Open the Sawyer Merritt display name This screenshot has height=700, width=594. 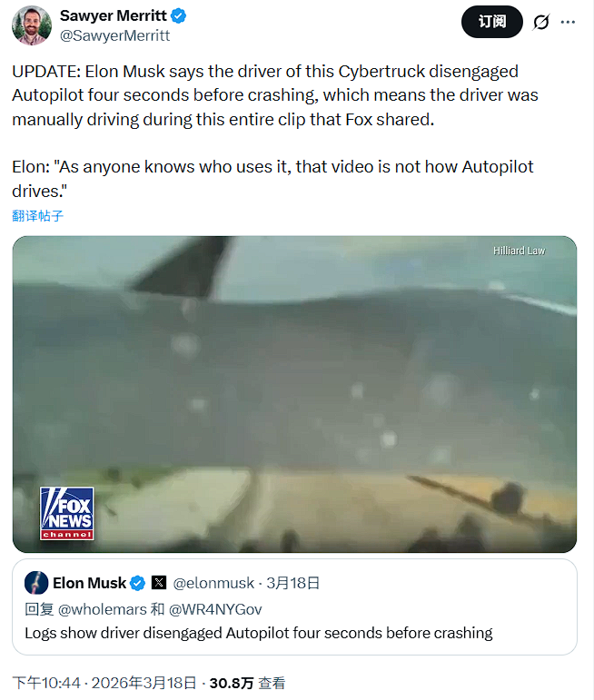[114, 16]
